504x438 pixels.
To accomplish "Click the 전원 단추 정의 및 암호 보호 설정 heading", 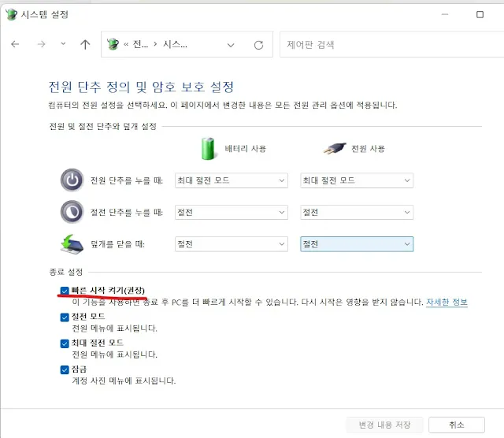I will [141, 87].
